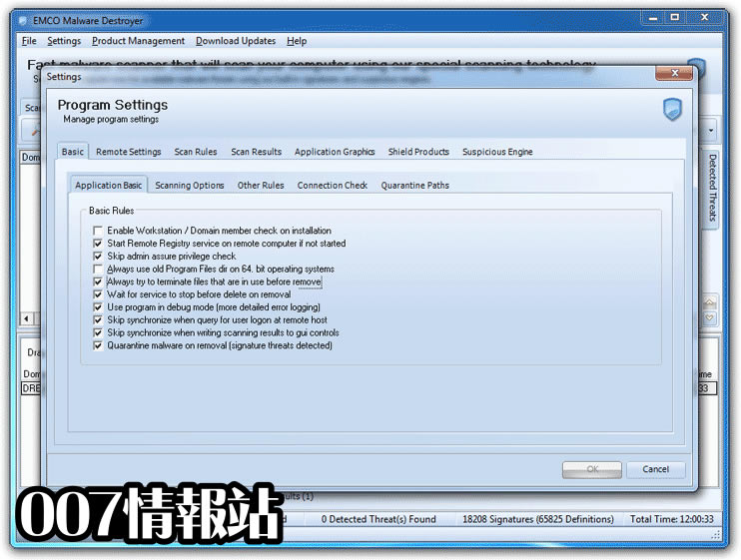Click the down arrow button on right panel
This screenshot has height=560, width=741.
pos(709,318)
